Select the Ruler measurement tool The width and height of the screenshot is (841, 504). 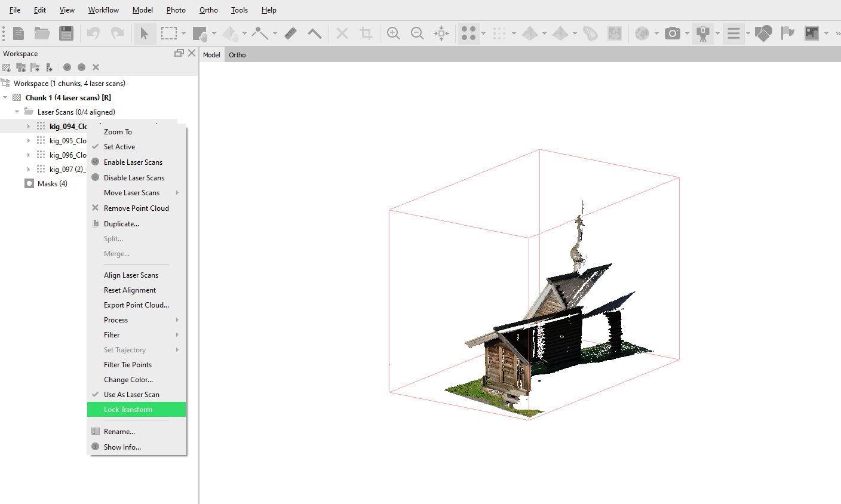(x=290, y=33)
